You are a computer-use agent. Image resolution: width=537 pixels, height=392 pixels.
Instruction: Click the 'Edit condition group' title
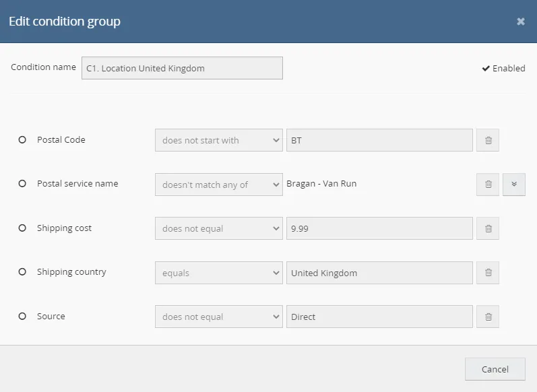coord(65,22)
